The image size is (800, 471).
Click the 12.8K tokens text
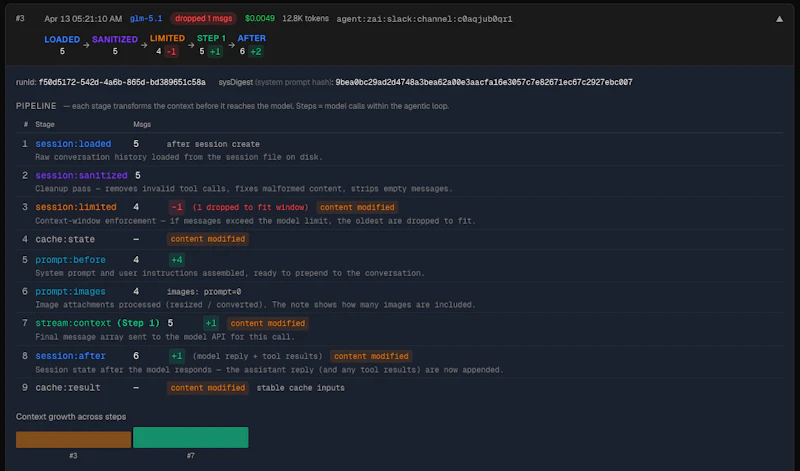pos(306,18)
